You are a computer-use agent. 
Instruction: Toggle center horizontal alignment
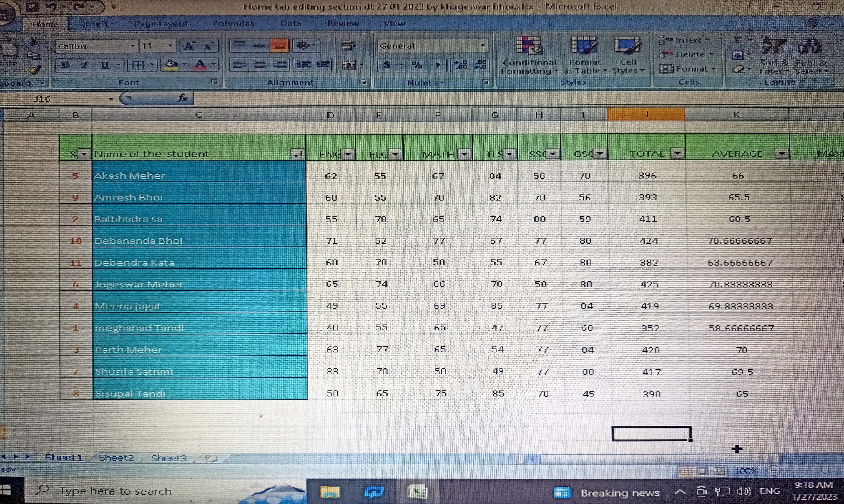260,64
